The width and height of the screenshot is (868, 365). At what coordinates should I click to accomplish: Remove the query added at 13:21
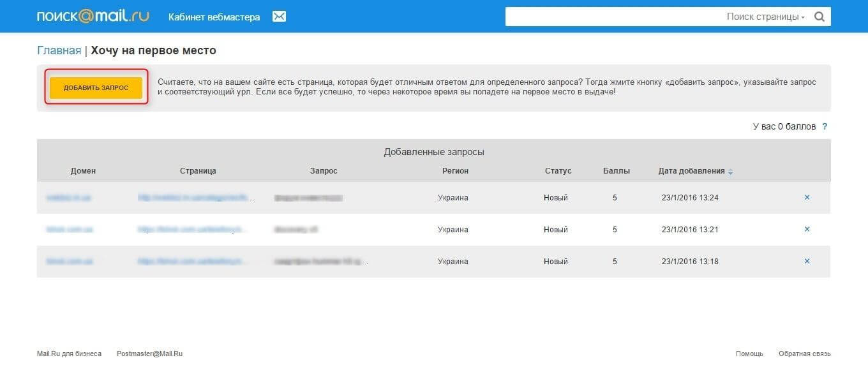807,229
